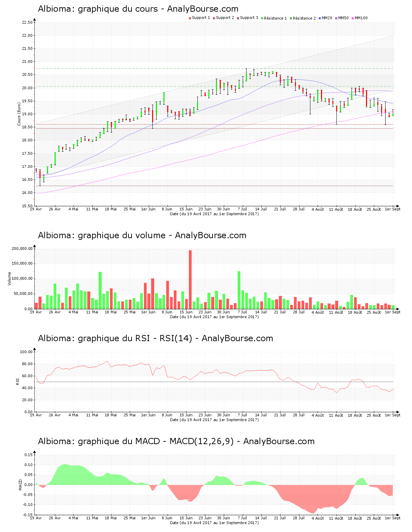The width and height of the screenshot is (412, 532).
Task: Click the 'Volume' vertical axis label
Action: [x=10, y=279]
